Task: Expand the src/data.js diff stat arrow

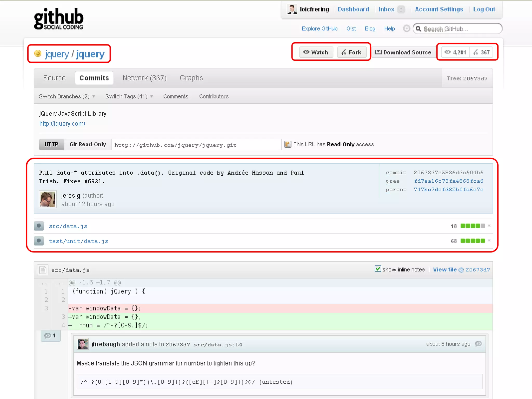Action: pos(489,226)
